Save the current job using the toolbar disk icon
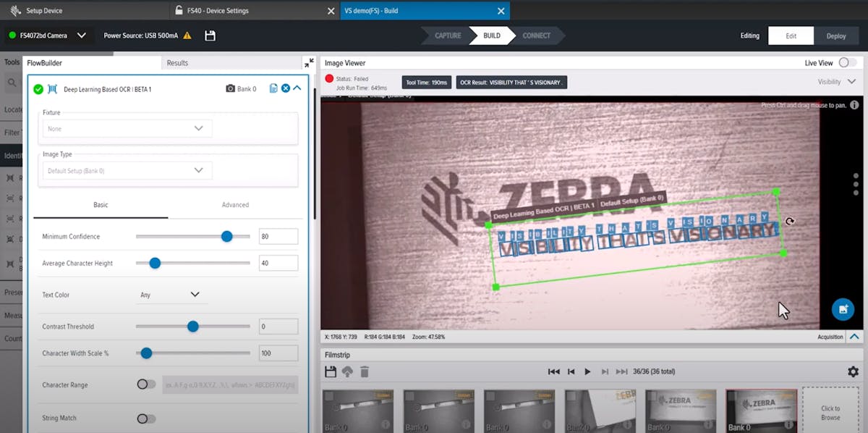Viewport: 868px width, 433px height. 210,35
